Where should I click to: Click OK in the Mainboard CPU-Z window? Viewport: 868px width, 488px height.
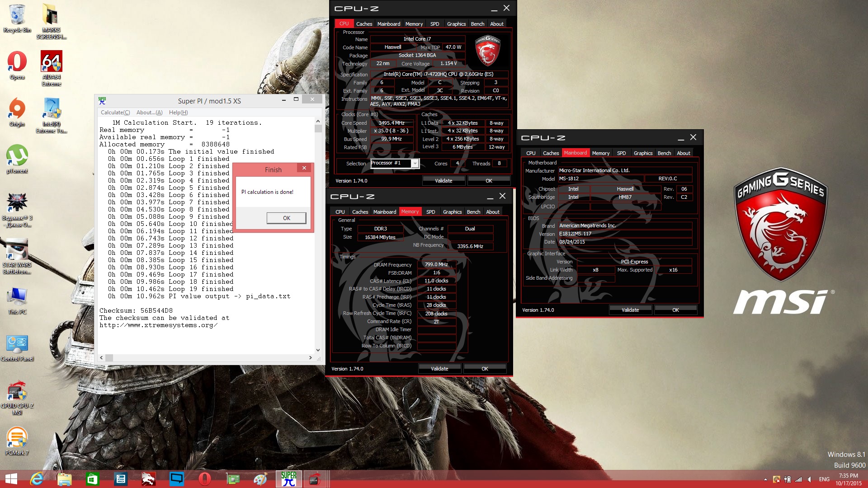pos(675,310)
